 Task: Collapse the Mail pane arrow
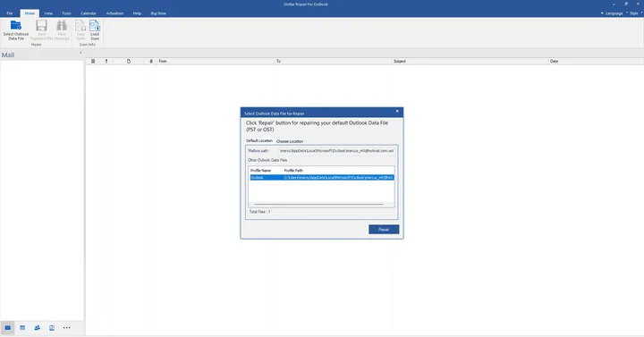click(80, 53)
